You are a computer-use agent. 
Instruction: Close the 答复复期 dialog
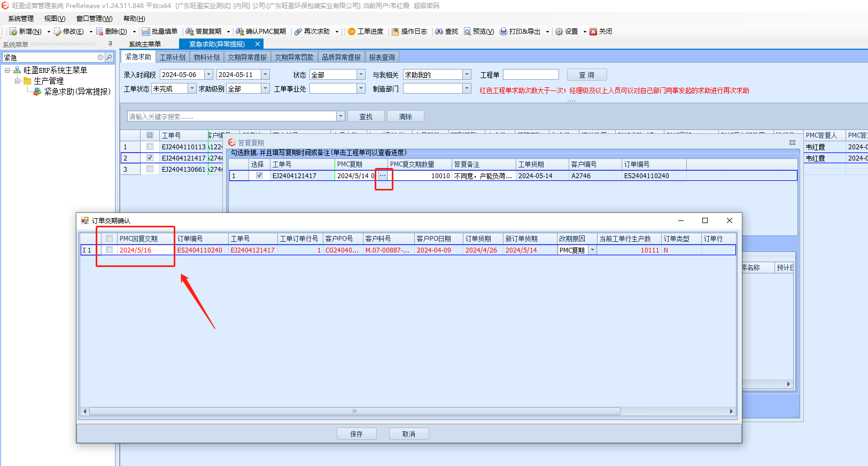792,142
